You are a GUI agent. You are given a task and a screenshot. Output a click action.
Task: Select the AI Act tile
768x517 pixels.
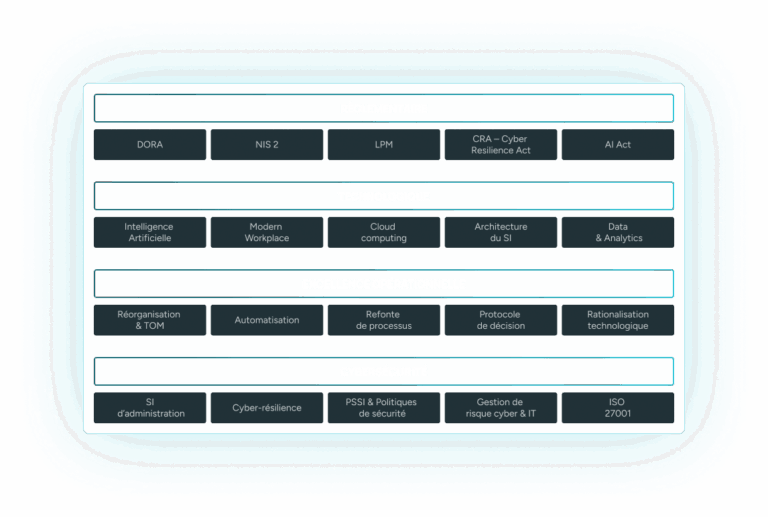618,145
